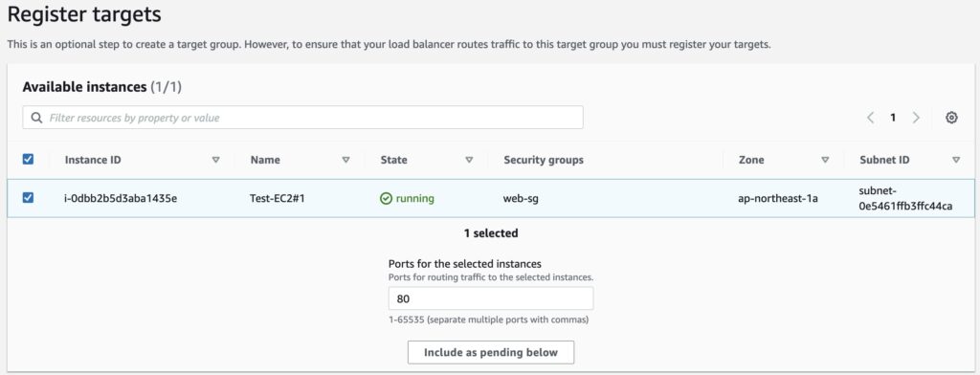Sort by Zone column arrow

825,160
